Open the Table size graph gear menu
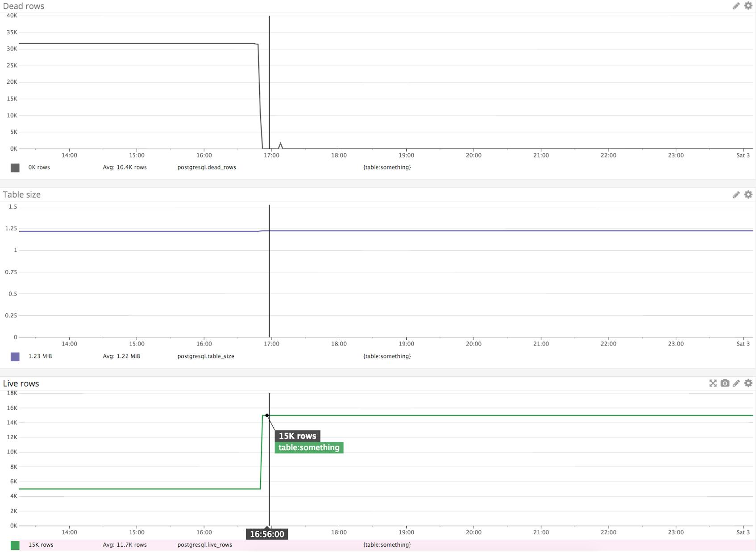This screenshot has height=552, width=756. pyautogui.click(x=748, y=195)
